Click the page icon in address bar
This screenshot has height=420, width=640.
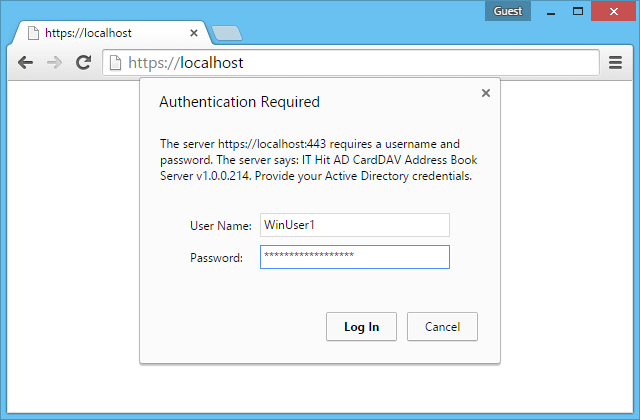click(116, 63)
